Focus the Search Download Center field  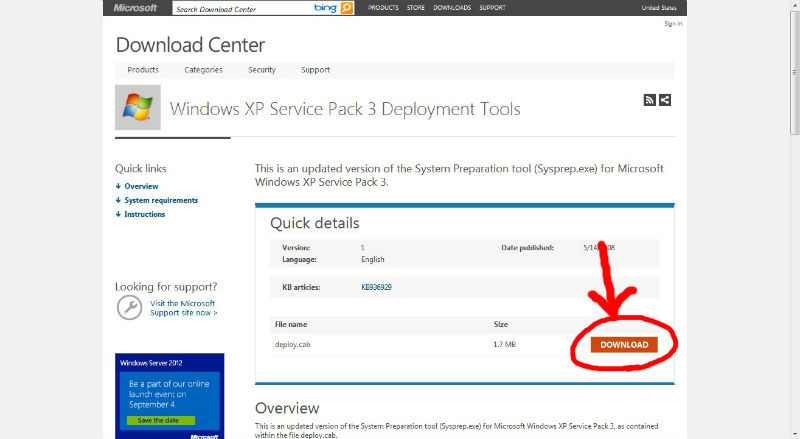(242, 8)
